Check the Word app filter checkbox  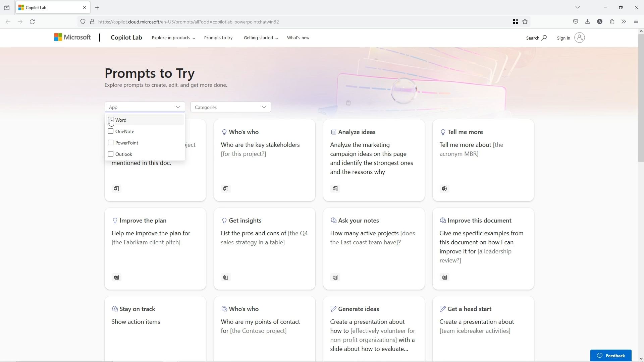pyautogui.click(x=111, y=120)
